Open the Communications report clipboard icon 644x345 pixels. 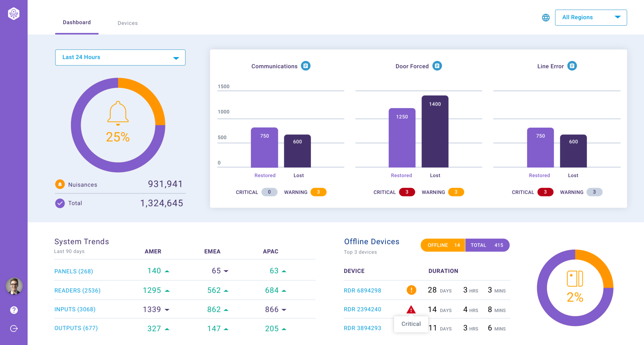(306, 66)
